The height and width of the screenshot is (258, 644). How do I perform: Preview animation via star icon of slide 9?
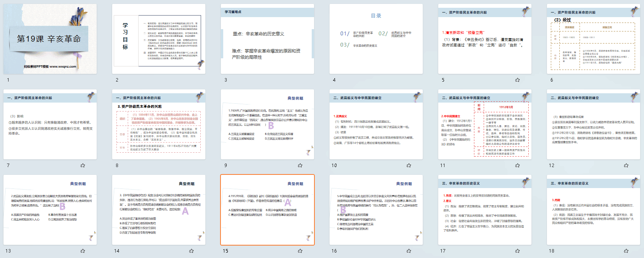[x=300, y=166]
